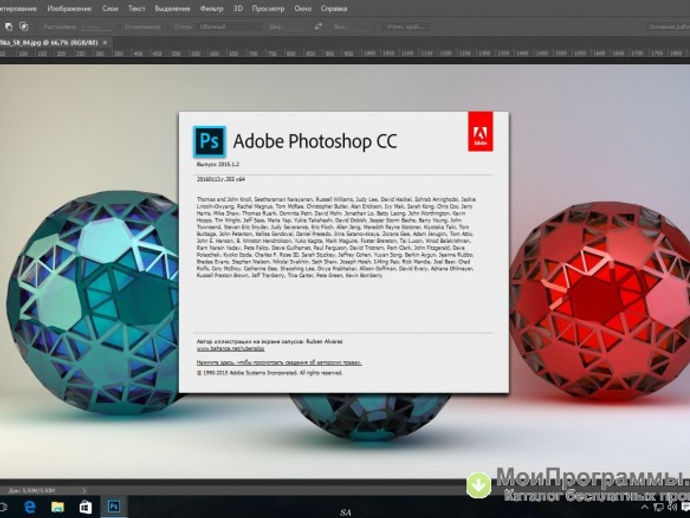Image resolution: width=690 pixels, height=518 pixels.
Task: Expand the status bar document info arrow
Action: coord(84,490)
